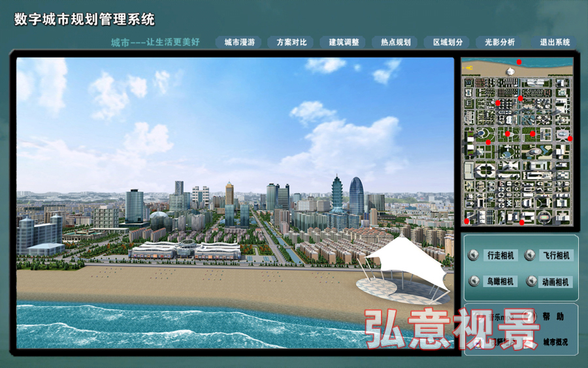Jump to the red hotspot on the minimap's right edge
This screenshot has width=588, height=368.
[x=570, y=138]
